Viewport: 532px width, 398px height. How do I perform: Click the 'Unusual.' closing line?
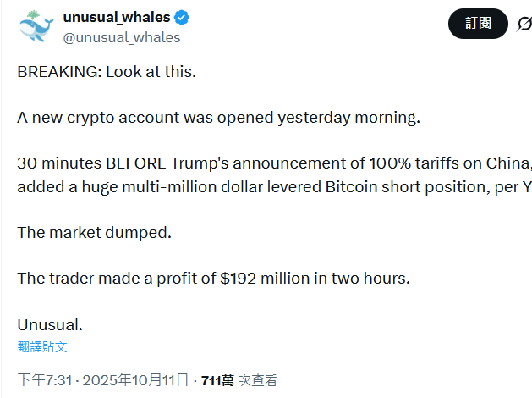(x=50, y=324)
